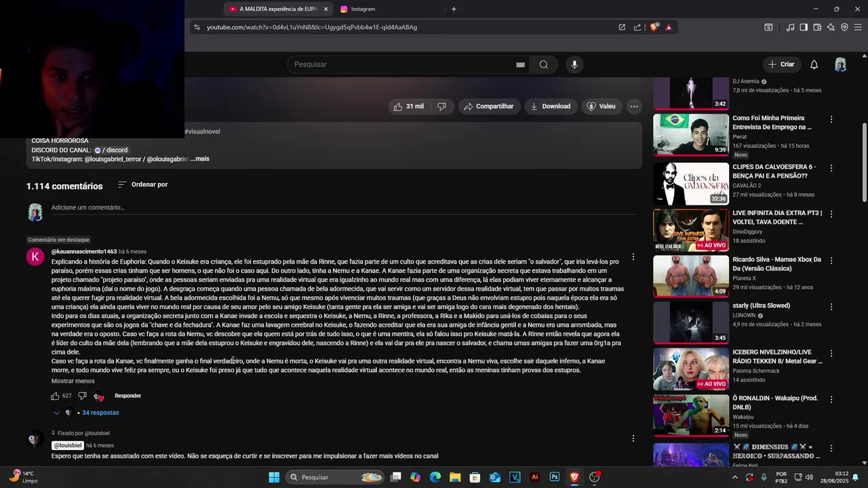Open options menu for kauannascimento1463 comment
The image size is (868, 488).
[x=633, y=257]
